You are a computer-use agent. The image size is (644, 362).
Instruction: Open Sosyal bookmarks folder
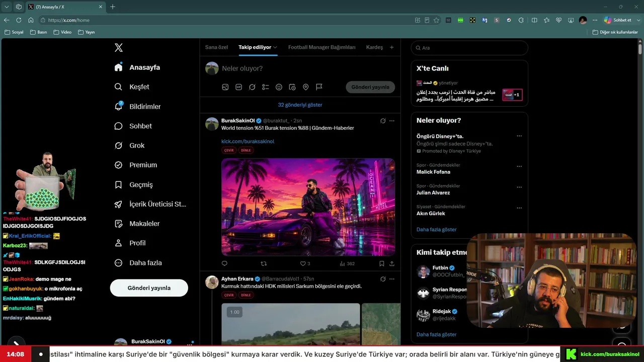click(14, 32)
